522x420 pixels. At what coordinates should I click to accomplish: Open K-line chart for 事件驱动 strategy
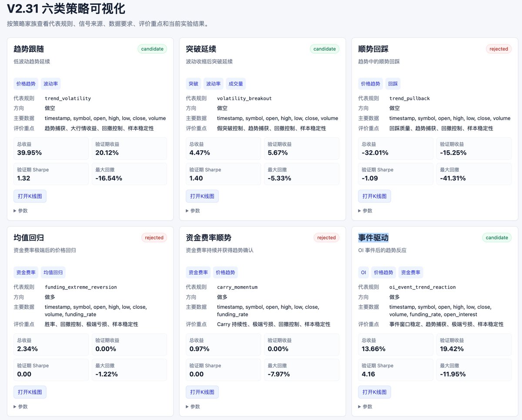[375, 392]
